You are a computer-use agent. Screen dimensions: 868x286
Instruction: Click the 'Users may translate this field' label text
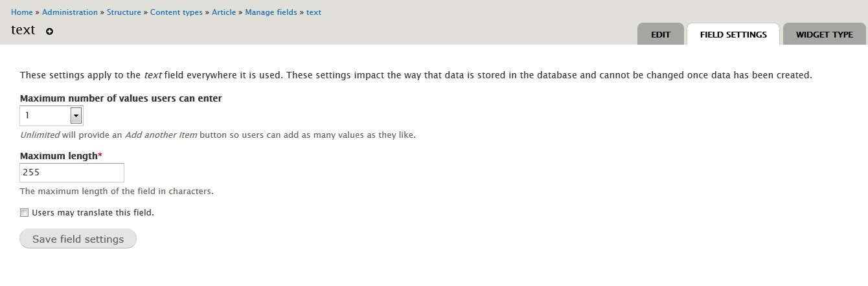click(x=93, y=212)
